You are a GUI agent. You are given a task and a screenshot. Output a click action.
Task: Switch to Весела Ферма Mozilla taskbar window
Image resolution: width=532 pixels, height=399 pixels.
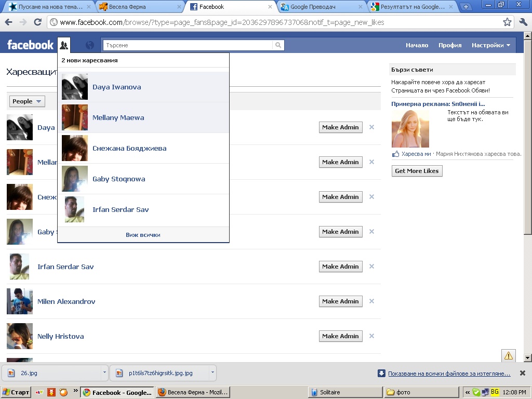(x=193, y=392)
